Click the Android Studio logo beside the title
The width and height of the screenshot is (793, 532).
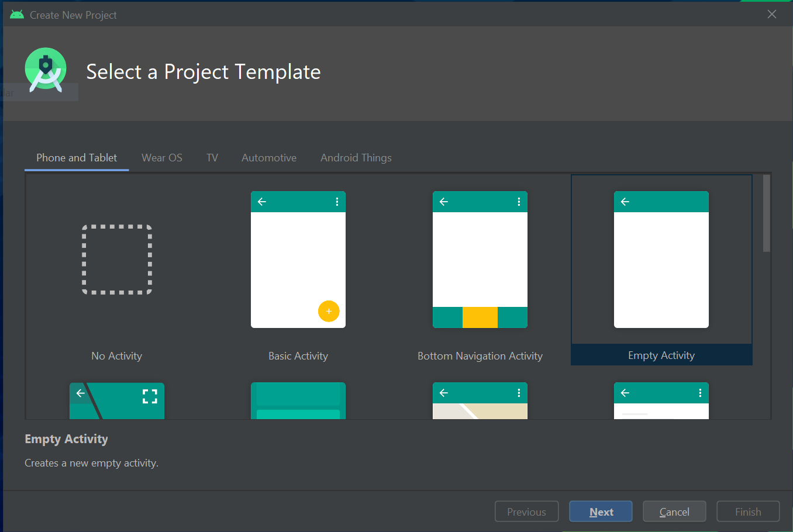coord(46,68)
